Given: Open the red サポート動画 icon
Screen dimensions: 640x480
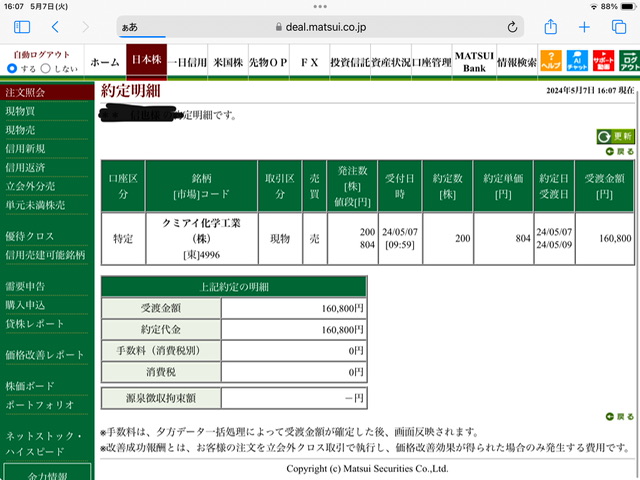Looking at the screenshot, I should tap(603, 60).
